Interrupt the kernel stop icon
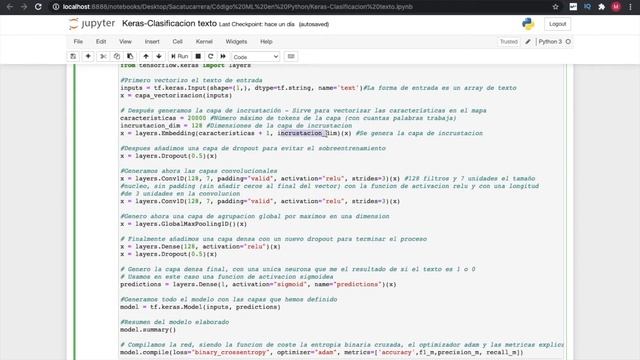Image resolution: width=640 pixels, height=360 pixels. 198,56
